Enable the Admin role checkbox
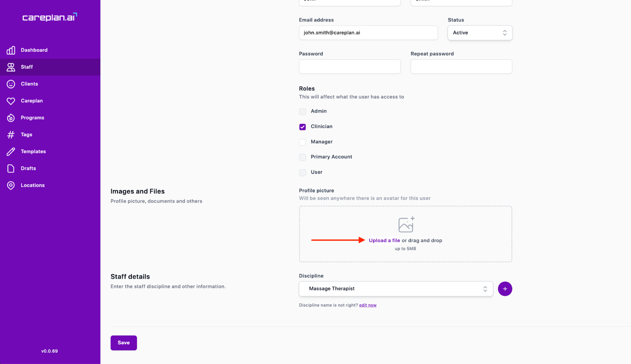Image resolution: width=631 pixels, height=364 pixels. (x=302, y=111)
